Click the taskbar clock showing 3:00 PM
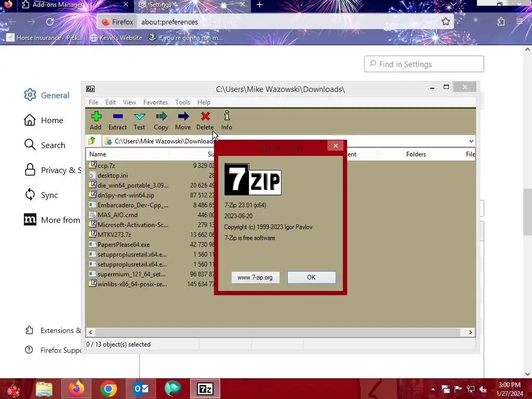532x399 pixels. pos(509,389)
